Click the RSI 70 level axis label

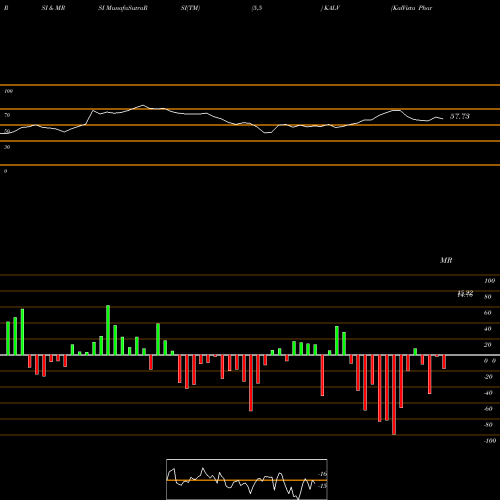(7, 115)
